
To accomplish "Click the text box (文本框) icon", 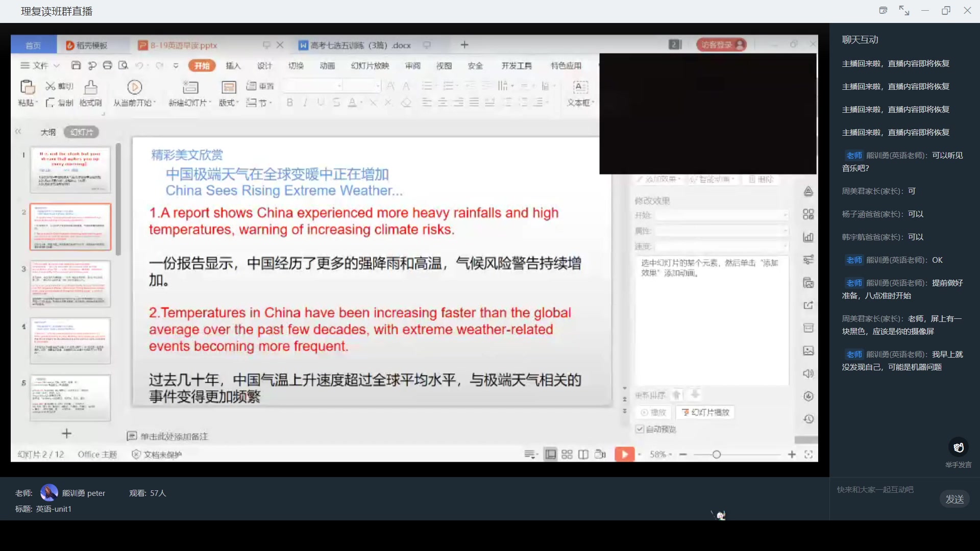I will pyautogui.click(x=581, y=87).
